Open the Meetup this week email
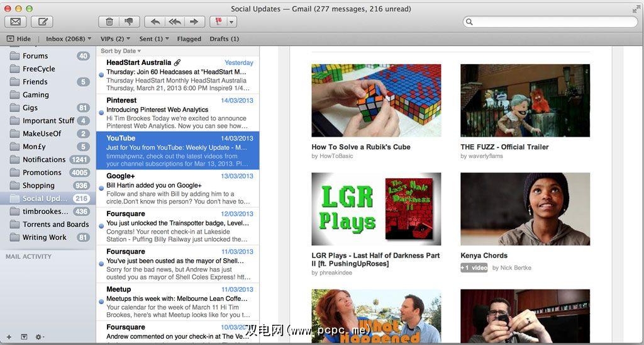Screen dimensions: 644x345 178,302
